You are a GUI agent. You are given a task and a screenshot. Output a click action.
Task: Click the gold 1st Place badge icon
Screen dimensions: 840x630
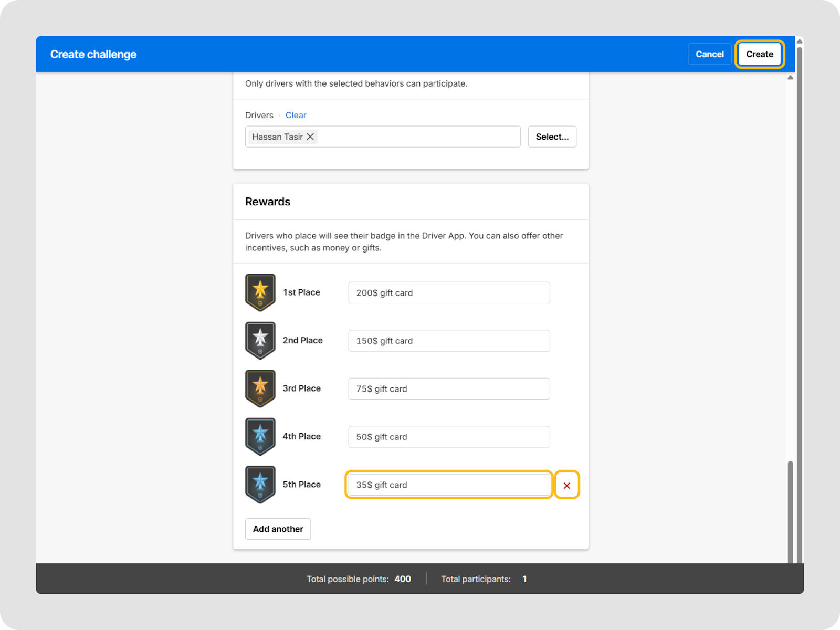coord(260,292)
